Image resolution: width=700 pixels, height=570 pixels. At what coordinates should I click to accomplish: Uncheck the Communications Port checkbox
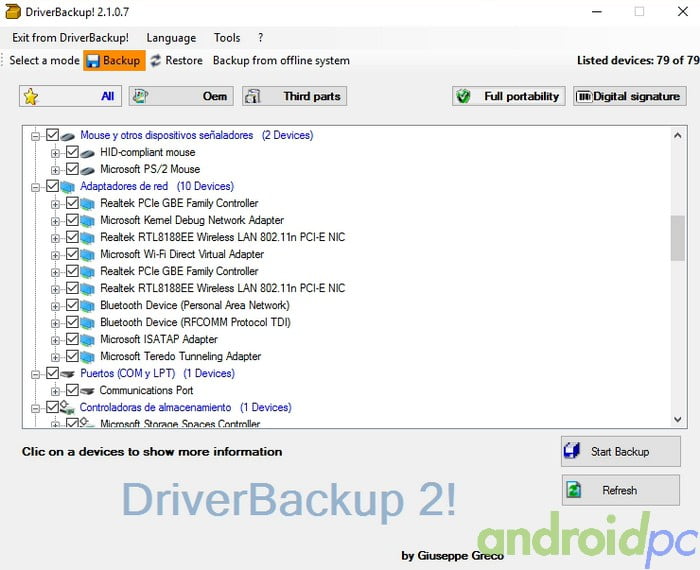tap(72, 390)
